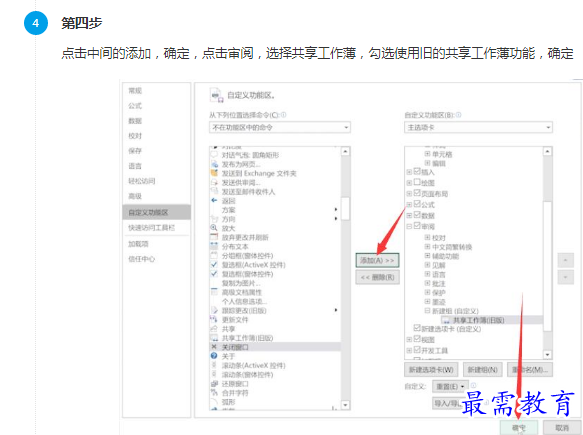The height and width of the screenshot is (435, 583).
Task: Click the command list scroll-down arrow
Action: point(345,405)
